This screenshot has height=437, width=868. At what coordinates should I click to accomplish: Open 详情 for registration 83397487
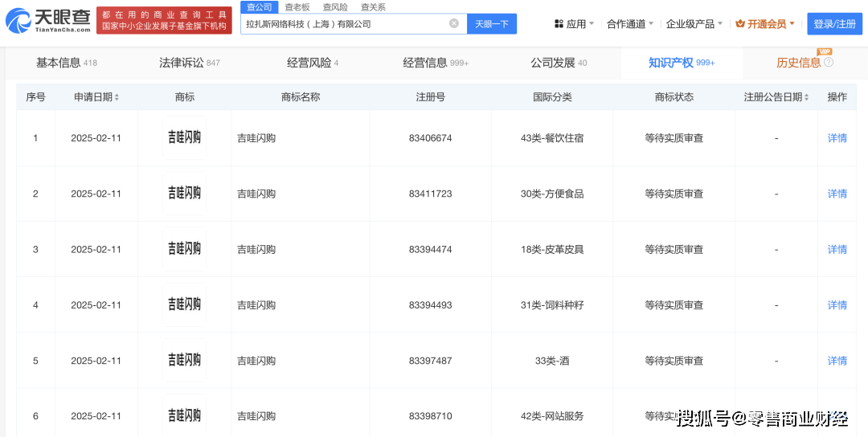(x=837, y=361)
